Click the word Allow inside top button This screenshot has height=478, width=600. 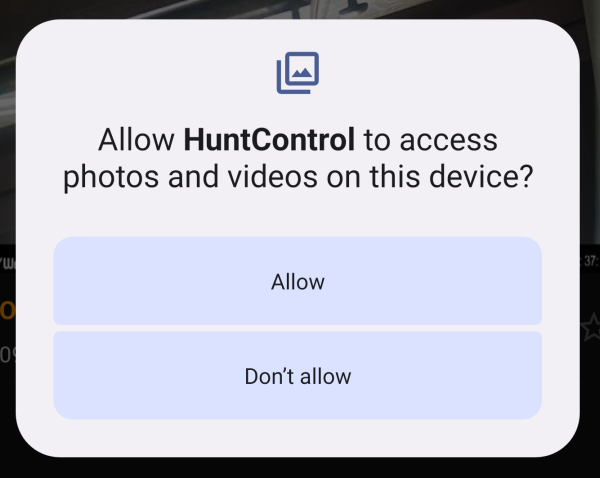tap(298, 282)
